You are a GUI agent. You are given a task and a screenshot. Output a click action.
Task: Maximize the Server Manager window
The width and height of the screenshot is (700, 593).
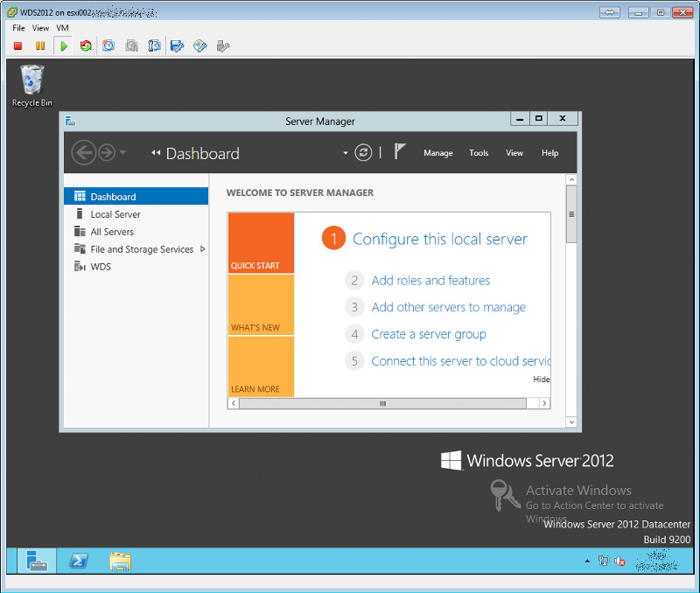point(539,119)
